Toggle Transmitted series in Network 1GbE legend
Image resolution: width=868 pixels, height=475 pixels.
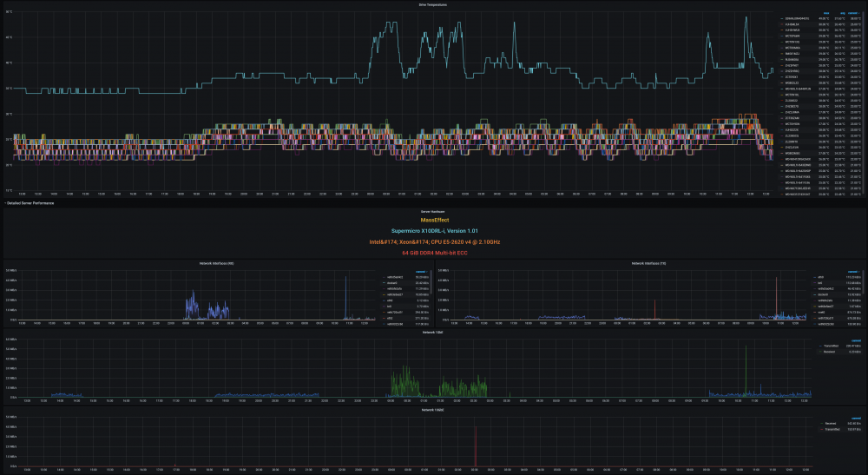click(831, 346)
